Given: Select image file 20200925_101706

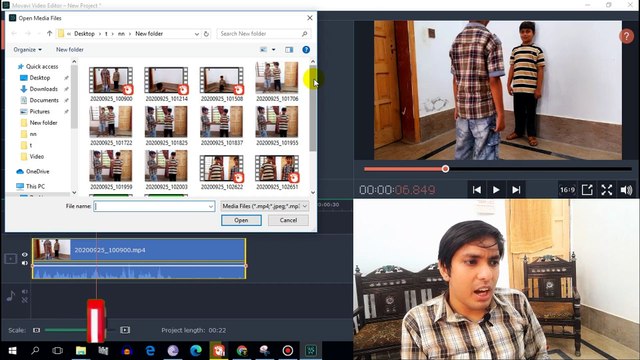Looking at the screenshot, I should tap(277, 82).
